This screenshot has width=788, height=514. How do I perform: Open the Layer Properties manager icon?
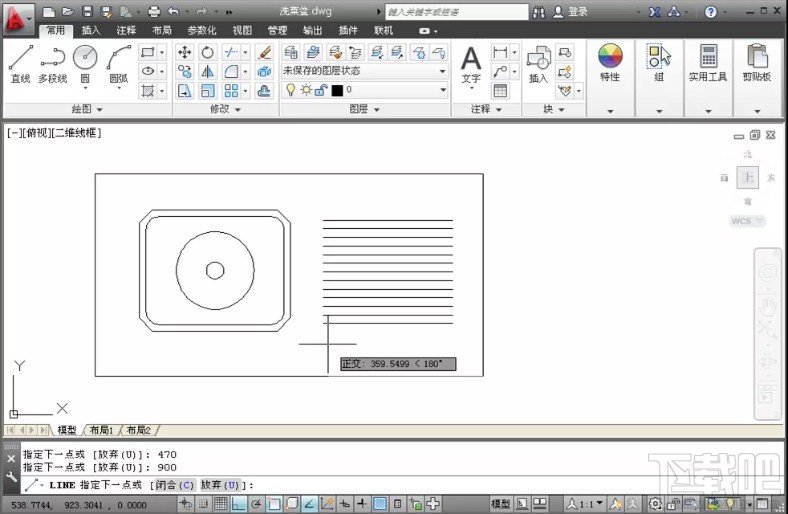pos(290,52)
